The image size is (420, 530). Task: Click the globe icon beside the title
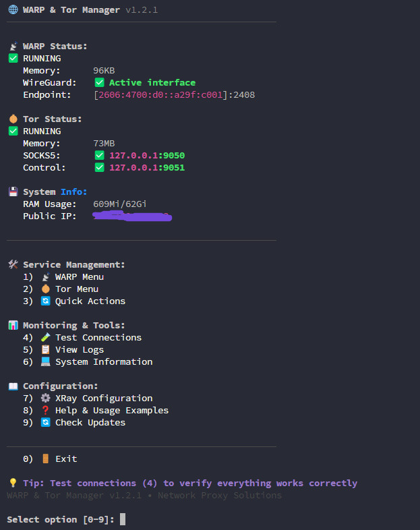pyautogui.click(x=13, y=10)
